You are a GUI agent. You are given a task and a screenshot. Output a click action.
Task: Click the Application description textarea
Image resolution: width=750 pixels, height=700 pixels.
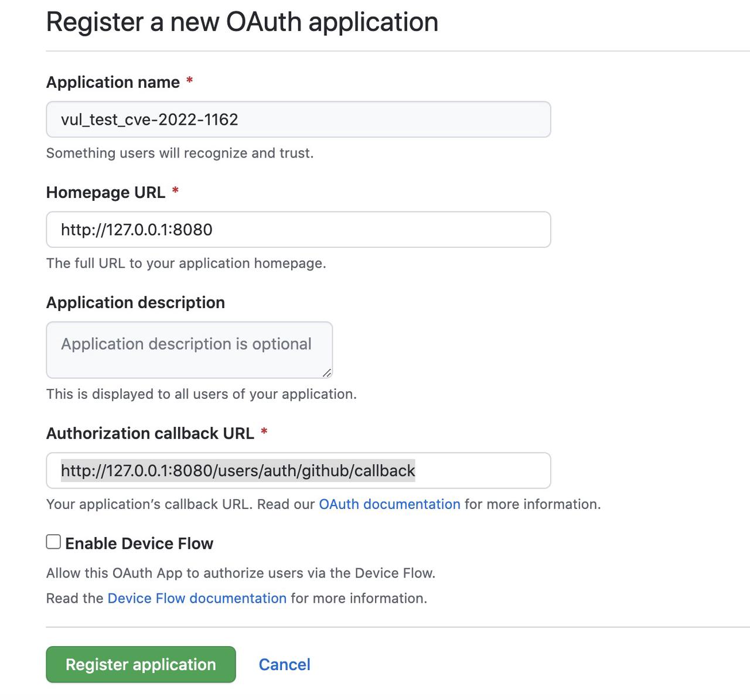pos(189,350)
